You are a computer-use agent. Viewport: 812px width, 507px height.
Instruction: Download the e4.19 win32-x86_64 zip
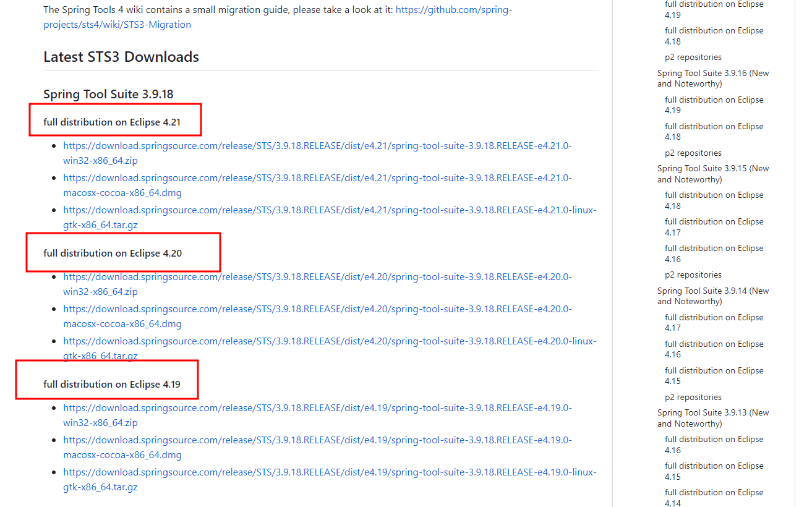point(317,415)
